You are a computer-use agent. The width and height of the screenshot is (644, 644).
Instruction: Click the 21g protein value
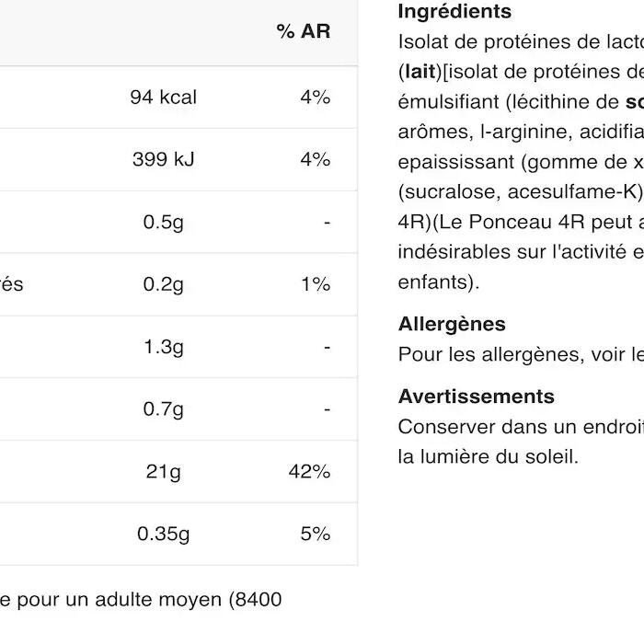[x=163, y=471]
